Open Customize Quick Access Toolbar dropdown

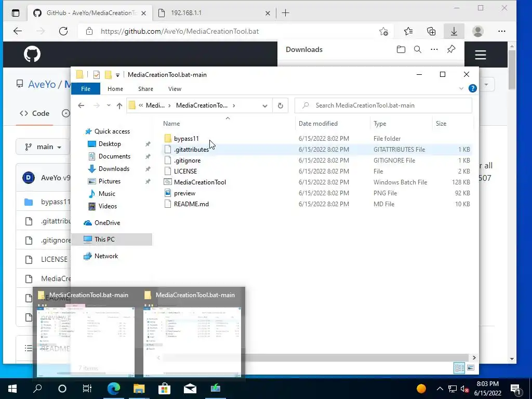[x=117, y=75]
